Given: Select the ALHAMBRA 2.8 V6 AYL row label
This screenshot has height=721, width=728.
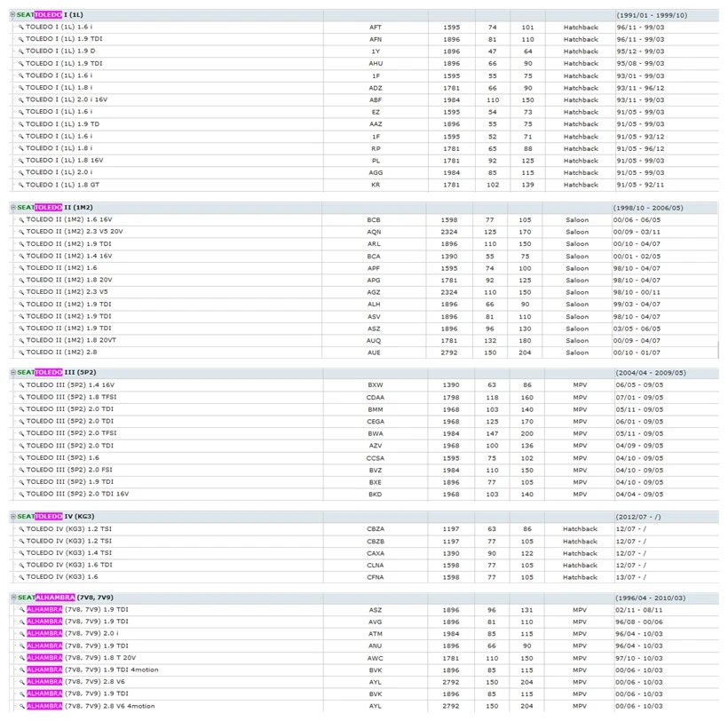Looking at the screenshot, I should point(75,682).
